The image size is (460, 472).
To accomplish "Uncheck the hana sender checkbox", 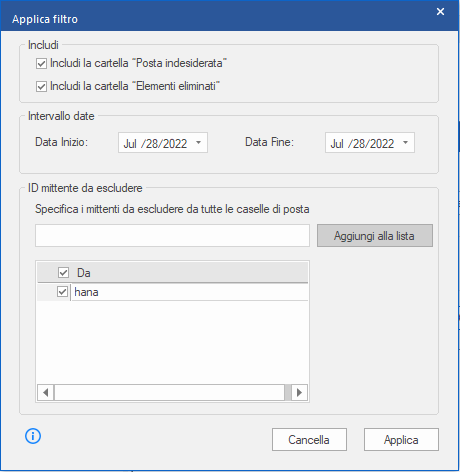I will [62, 292].
